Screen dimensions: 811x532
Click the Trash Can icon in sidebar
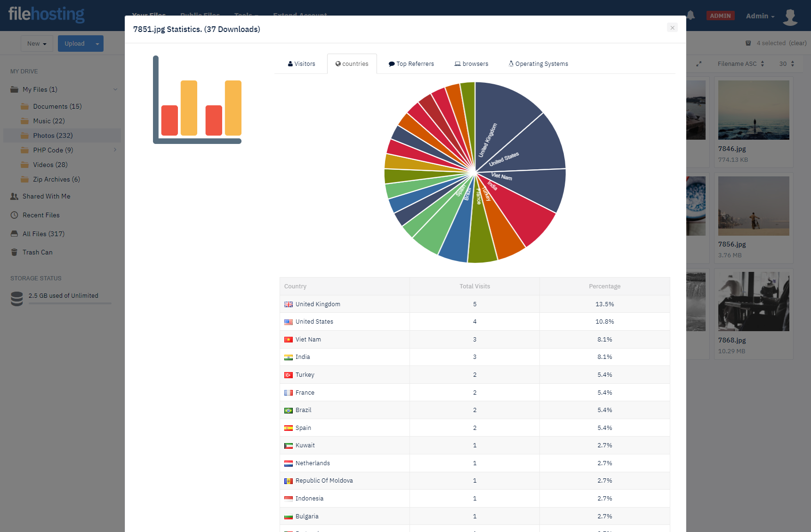(14, 253)
